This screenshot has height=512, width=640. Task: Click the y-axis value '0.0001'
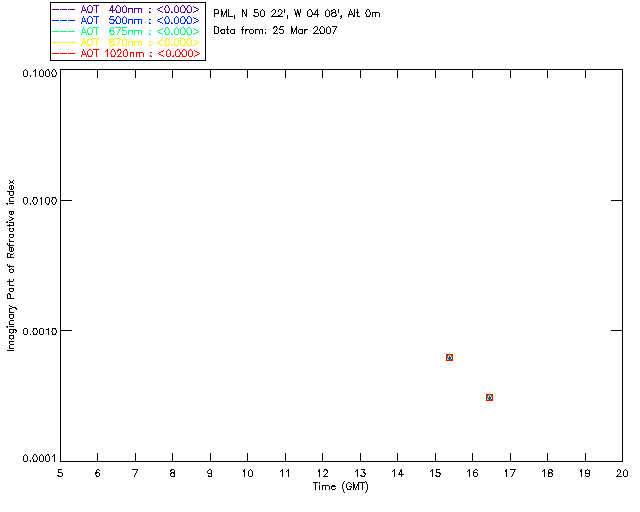tap(40, 459)
